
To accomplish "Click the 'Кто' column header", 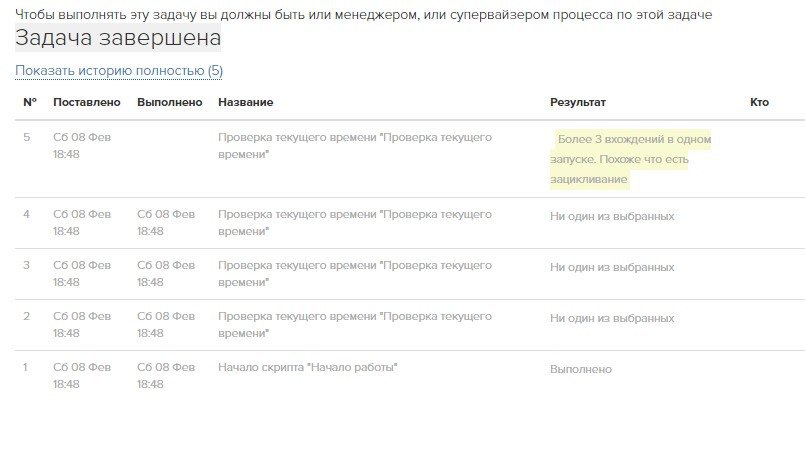I will 759,102.
